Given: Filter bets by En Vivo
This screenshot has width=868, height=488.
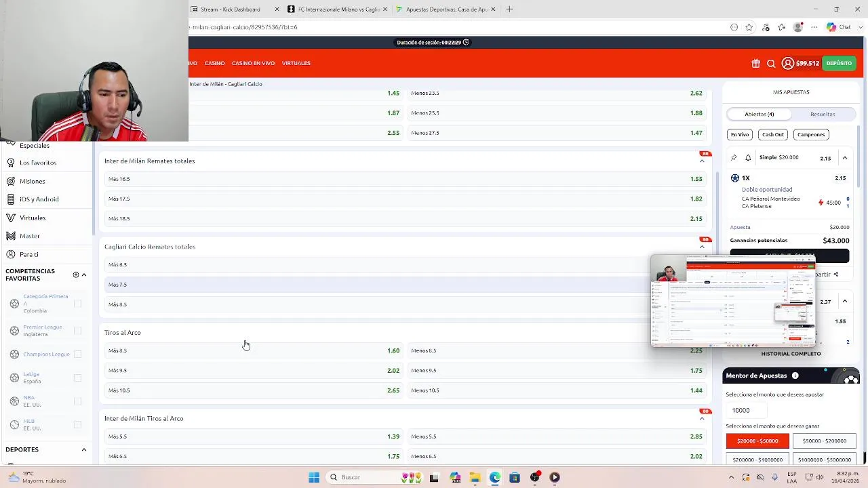Looking at the screenshot, I should pos(740,134).
